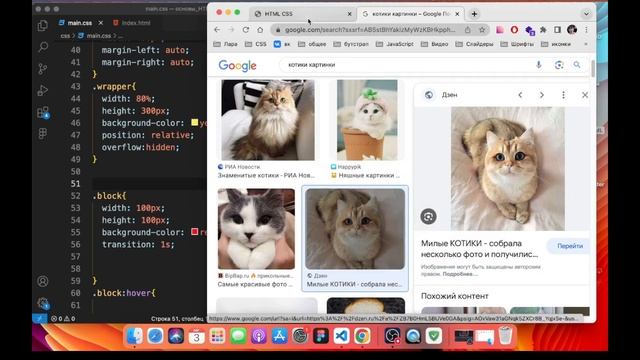640x360 pixels.
Task: Open the Manage gear in VS Code
Action: (43, 303)
